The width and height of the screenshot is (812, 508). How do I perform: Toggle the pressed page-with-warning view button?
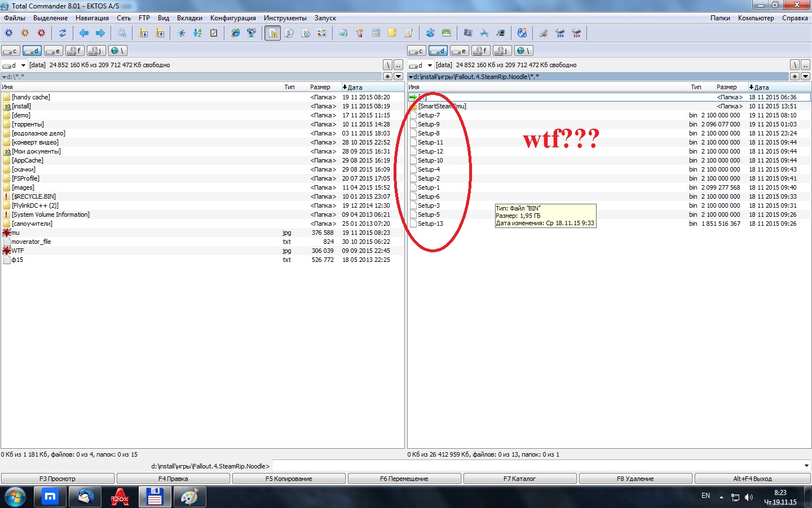273,33
